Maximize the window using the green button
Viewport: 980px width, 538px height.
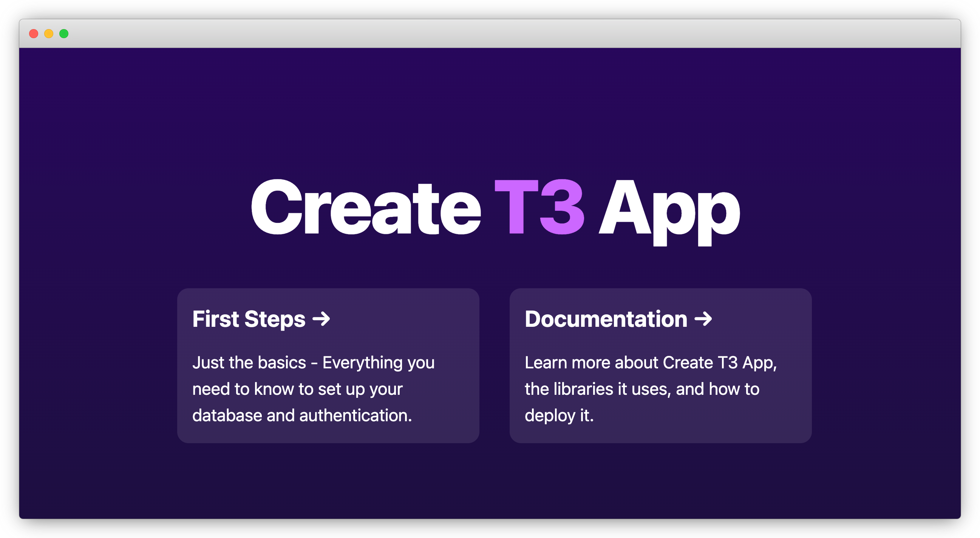pyautogui.click(x=64, y=34)
